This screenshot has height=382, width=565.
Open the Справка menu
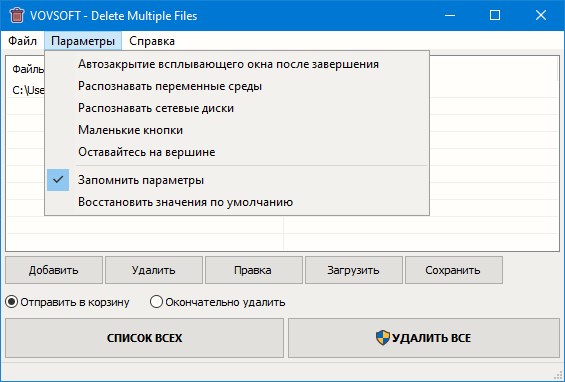152,41
